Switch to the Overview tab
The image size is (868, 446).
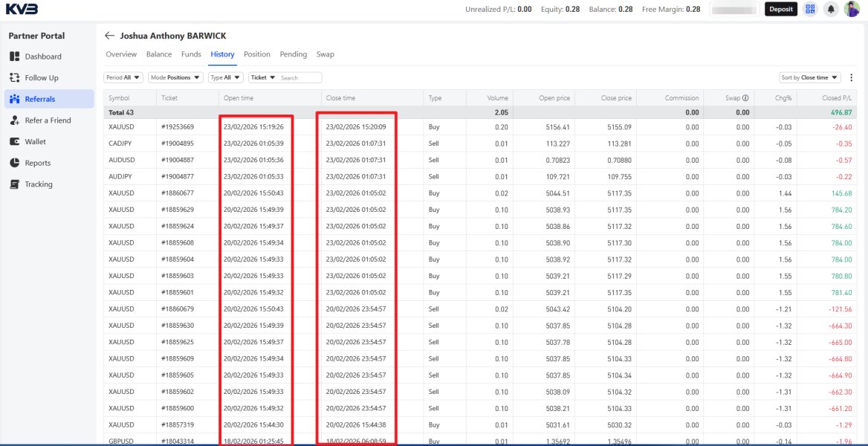pos(121,54)
